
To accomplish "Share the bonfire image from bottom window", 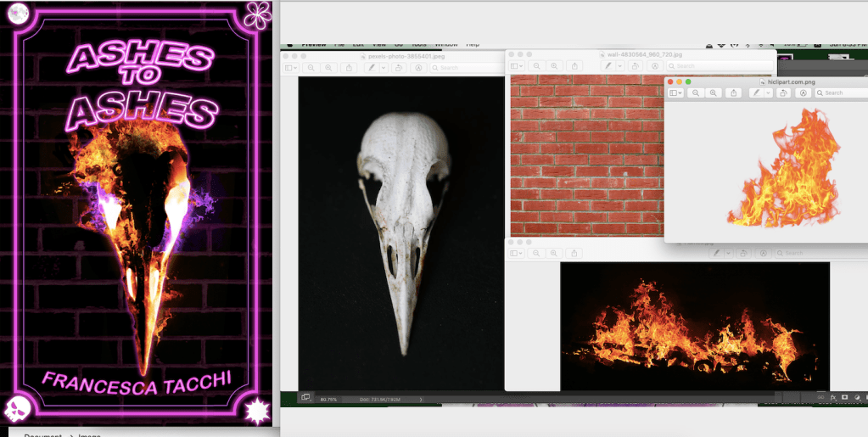I will coord(576,253).
